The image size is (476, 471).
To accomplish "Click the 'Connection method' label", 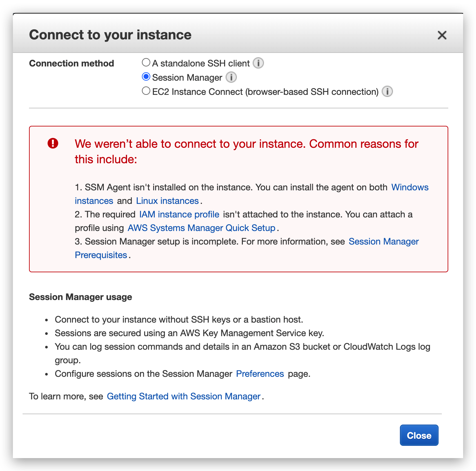I will tap(72, 63).
